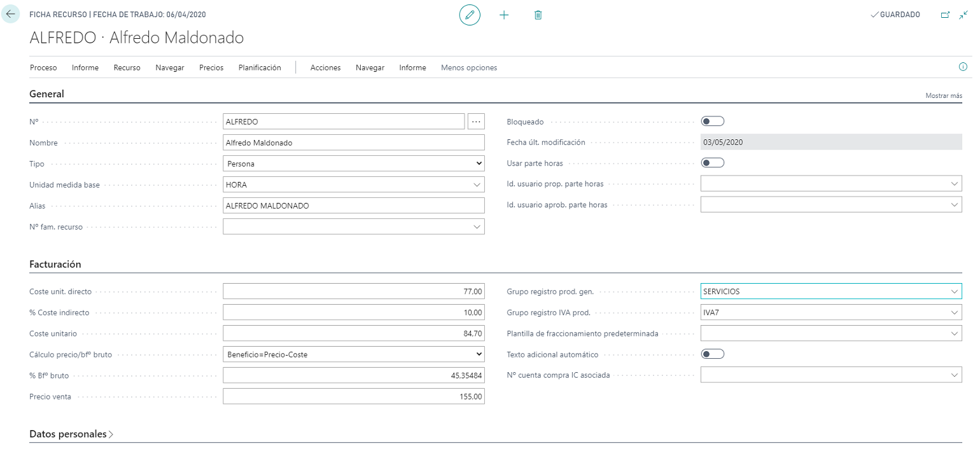Screen dimensions: 980x465
Task: Toggle the Usar parte horas switch
Action: tap(712, 163)
